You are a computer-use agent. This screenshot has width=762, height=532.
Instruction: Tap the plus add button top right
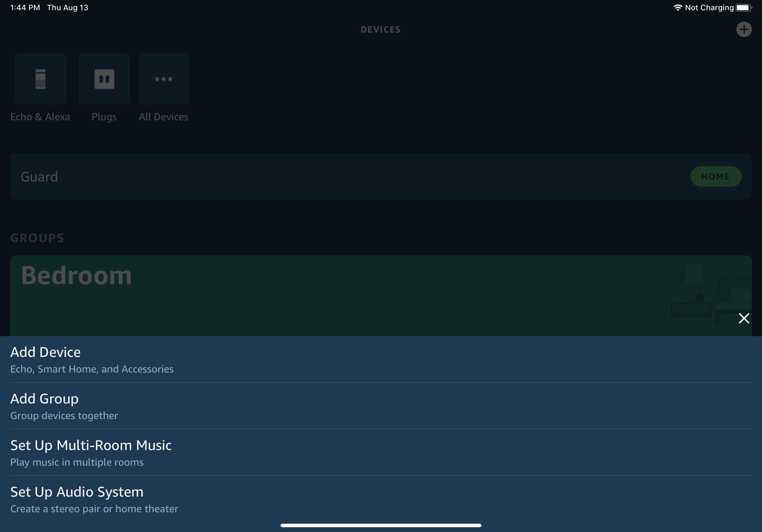(x=744, y=30)
